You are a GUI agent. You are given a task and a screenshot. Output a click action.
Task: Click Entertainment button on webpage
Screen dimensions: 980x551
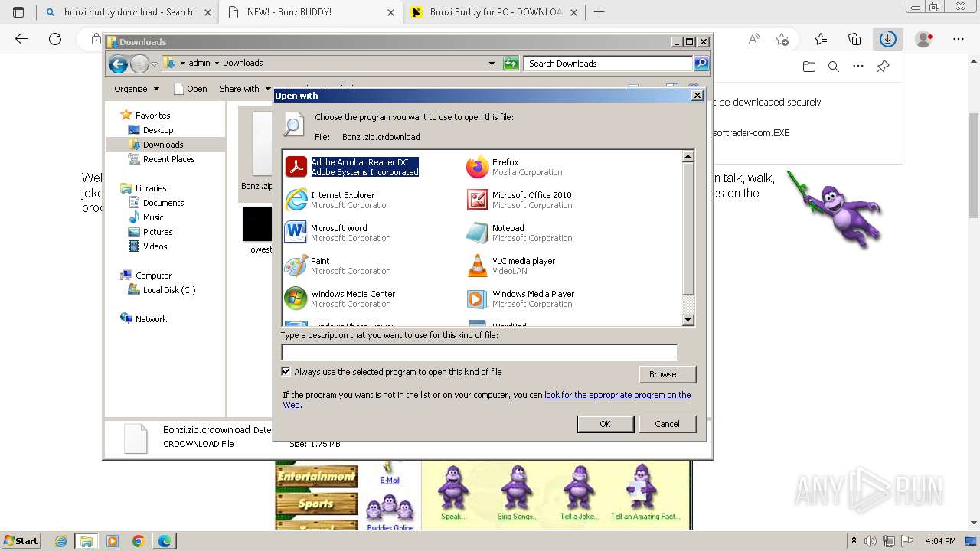click(317, 477)
